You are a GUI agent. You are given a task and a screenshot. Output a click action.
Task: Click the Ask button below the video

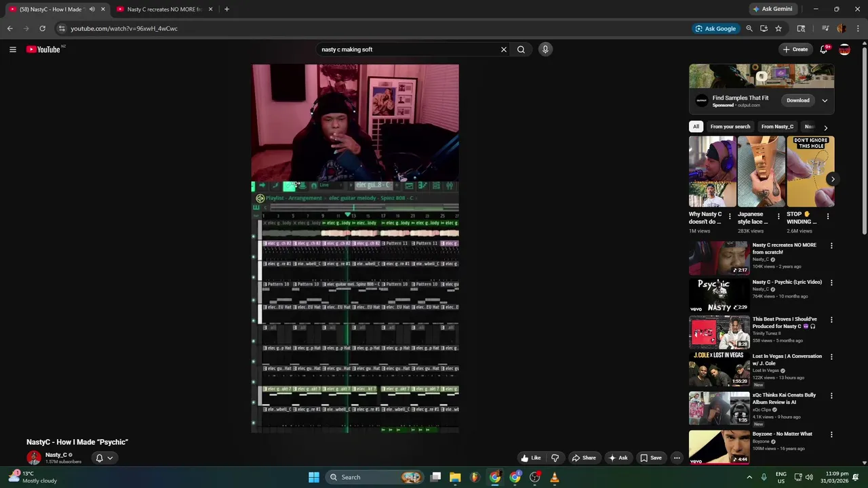pyautogui.click(x=618, y=457)
